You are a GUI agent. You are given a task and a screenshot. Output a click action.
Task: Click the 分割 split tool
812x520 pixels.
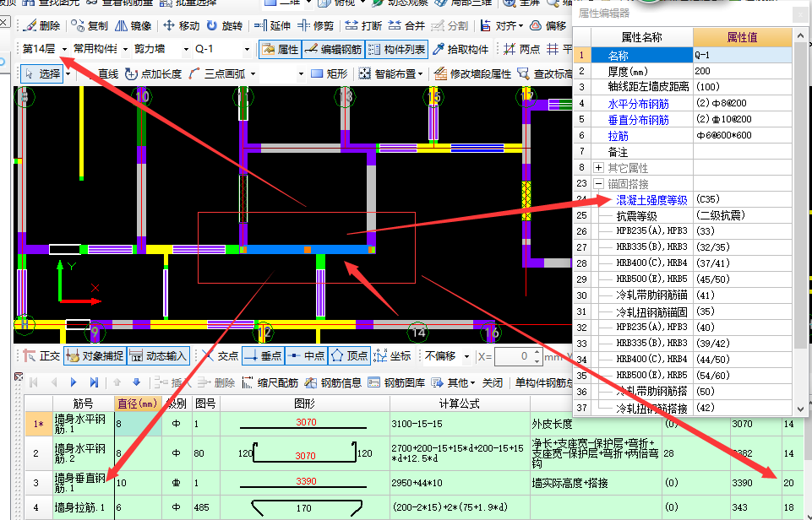pyautogui.click(x=450, y=25)
